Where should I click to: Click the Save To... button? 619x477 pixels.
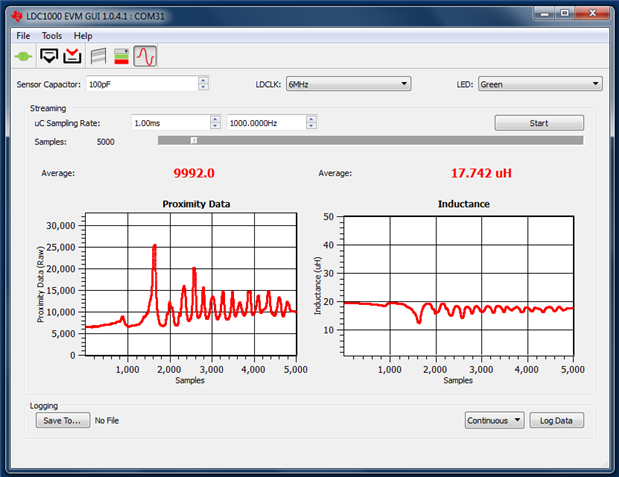coord(62,421)
